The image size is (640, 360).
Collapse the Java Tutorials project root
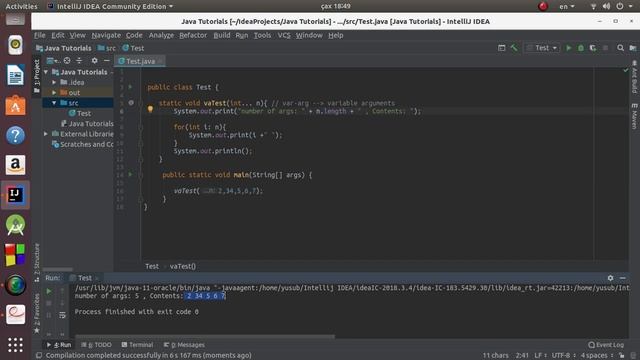46,72
